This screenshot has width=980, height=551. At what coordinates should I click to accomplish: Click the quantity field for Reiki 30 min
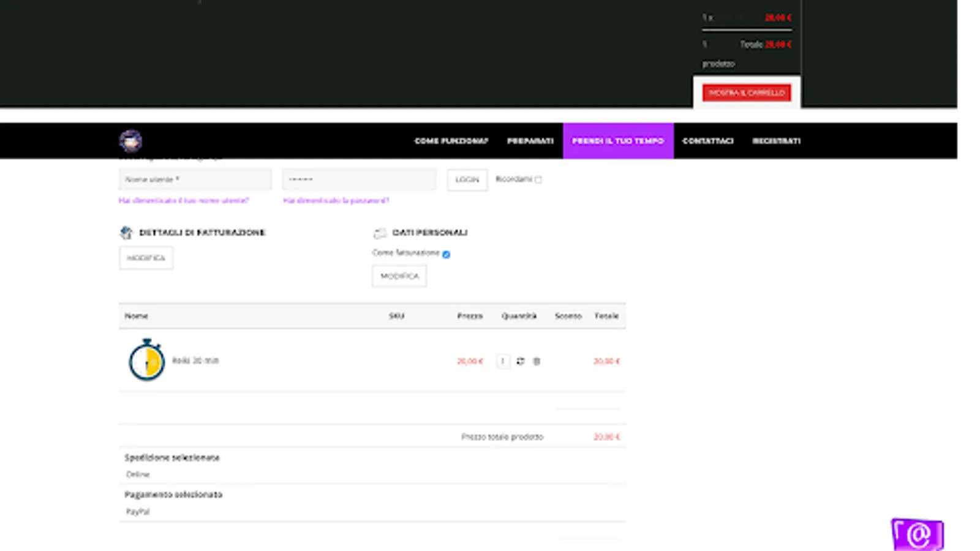click(x=503, y=361)
